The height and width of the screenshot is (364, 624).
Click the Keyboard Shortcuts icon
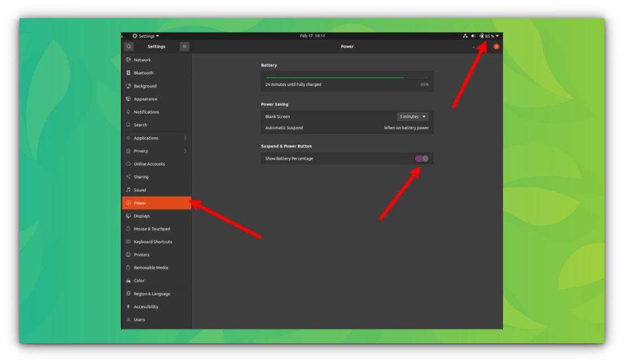pyautogui.click(x=128, y=242)
